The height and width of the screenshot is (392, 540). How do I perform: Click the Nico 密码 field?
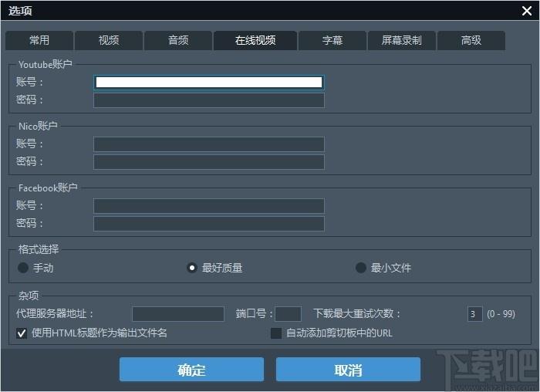209,162
